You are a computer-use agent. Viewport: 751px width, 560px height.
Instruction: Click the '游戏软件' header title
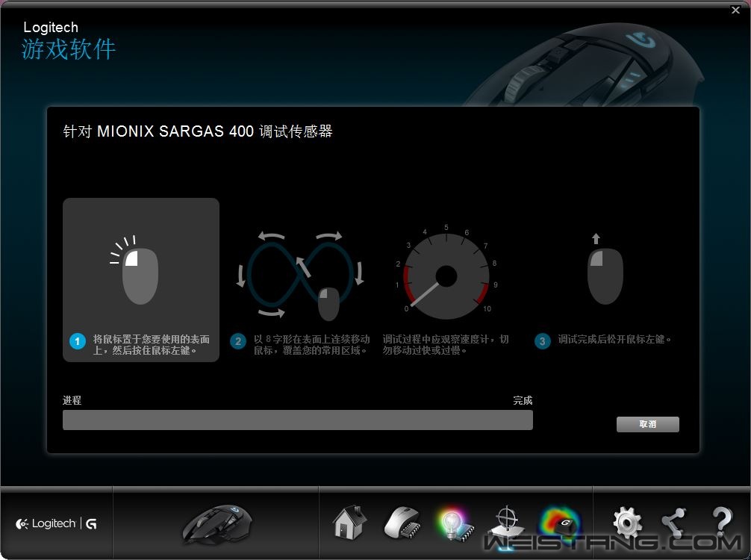[x=69, y=49]
